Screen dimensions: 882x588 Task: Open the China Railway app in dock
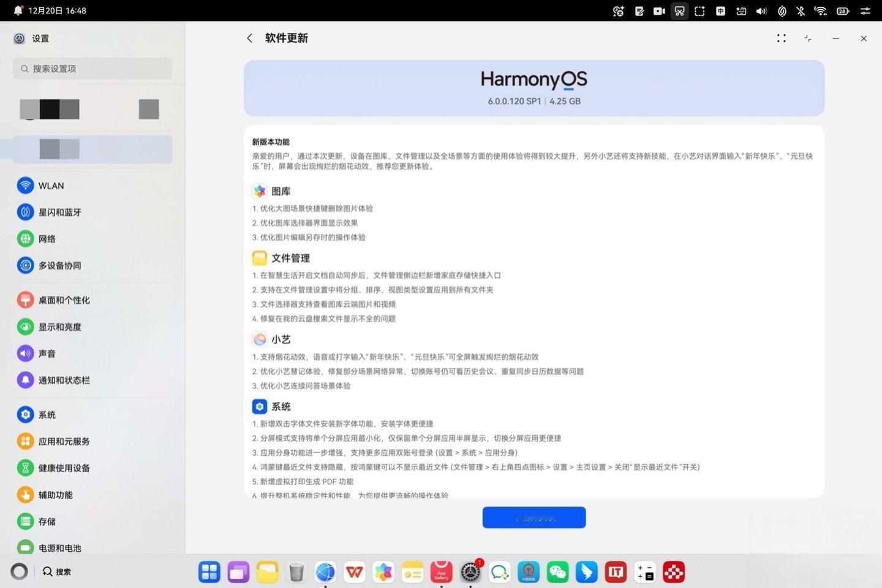pyautogui.click(x=529, y=572)
